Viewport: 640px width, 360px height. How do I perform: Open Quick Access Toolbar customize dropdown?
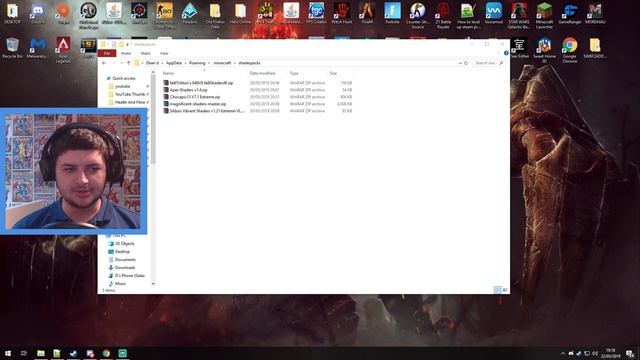coord(128,44)
